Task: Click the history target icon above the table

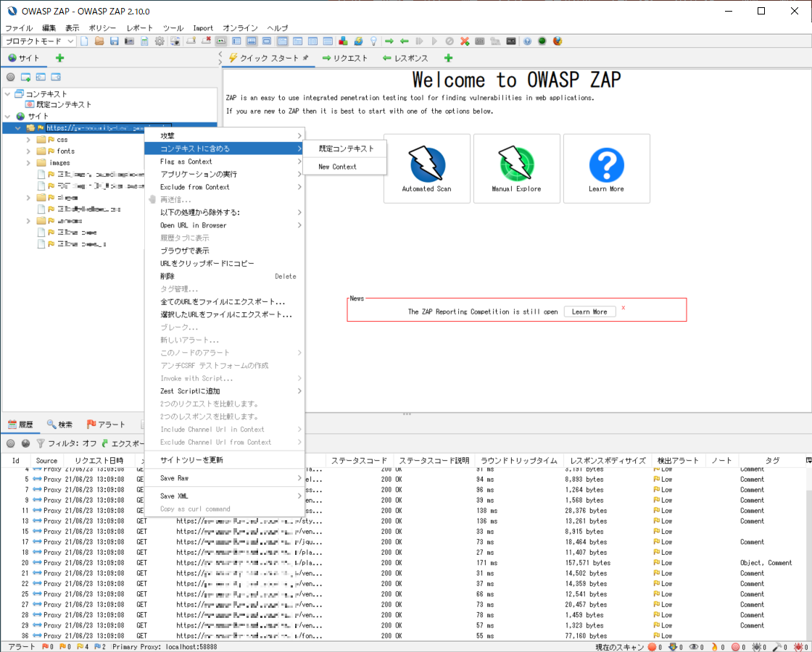Action: pyautogui.click(x=10, y=443)
